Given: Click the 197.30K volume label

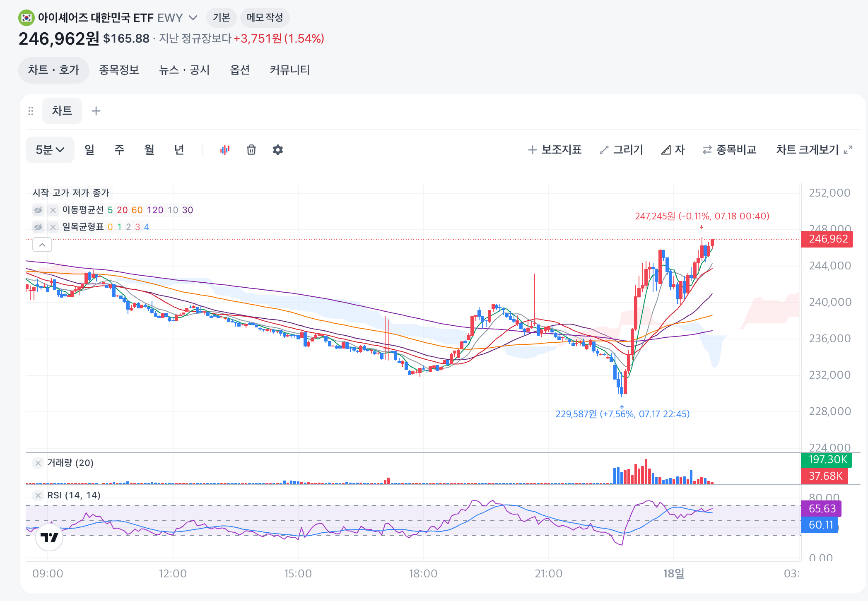Looking at the screenshot, I should tap(827, 459).
